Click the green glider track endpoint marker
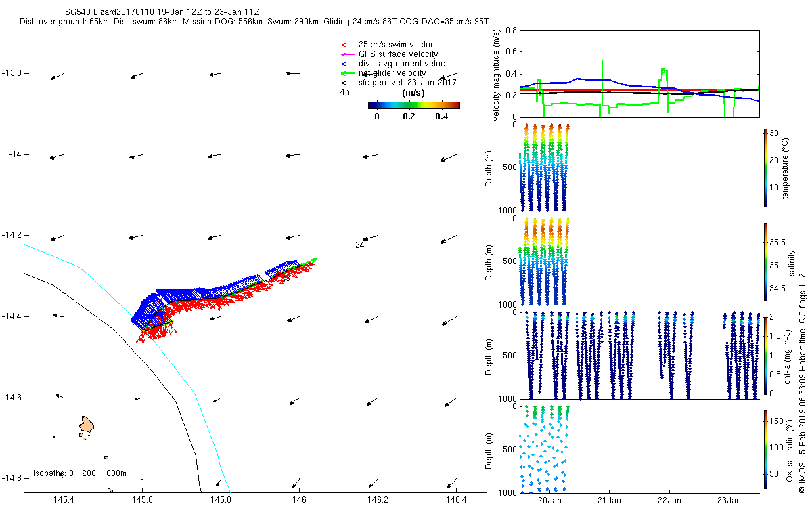 (313, 260)
